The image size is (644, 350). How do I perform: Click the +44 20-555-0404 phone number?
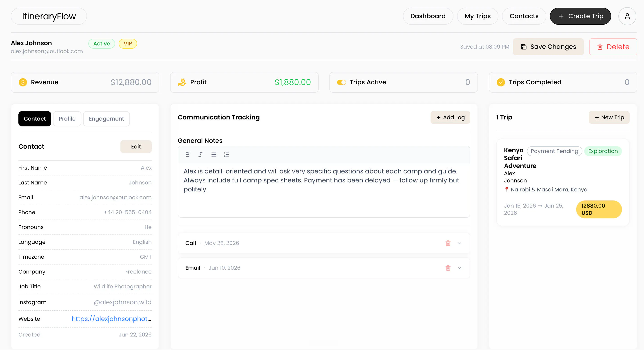point(127,212)
